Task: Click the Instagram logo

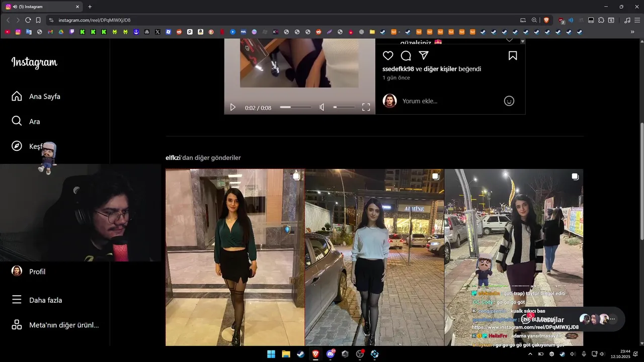Action: (34, 62)
